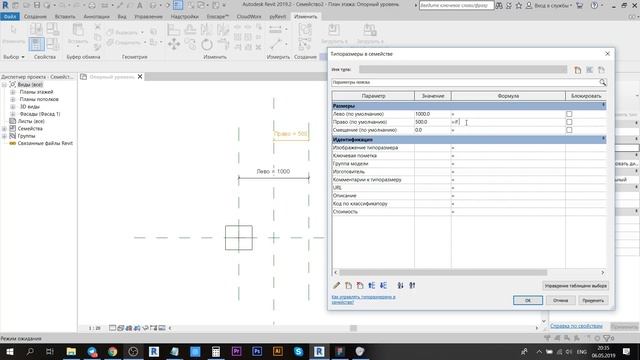640x360 pixels.
Task: Select the Measure tool in ribbon
Action: click(276, 29)
